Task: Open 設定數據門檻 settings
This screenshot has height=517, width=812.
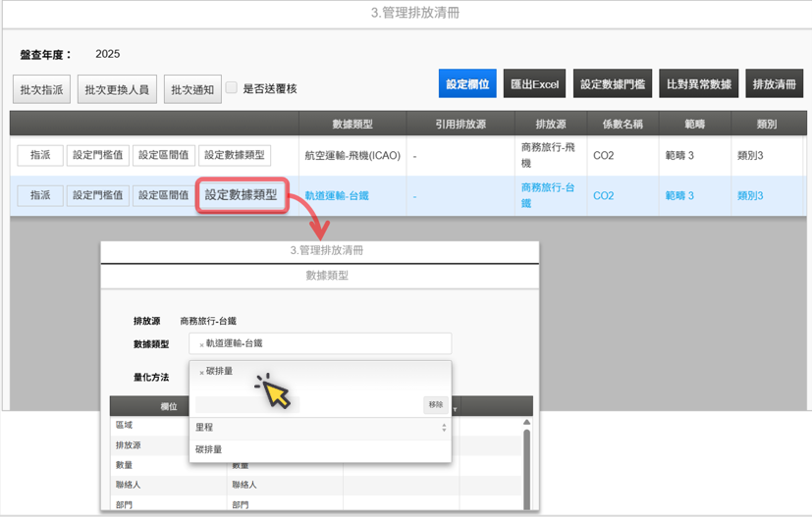Action: click(613, 84)
